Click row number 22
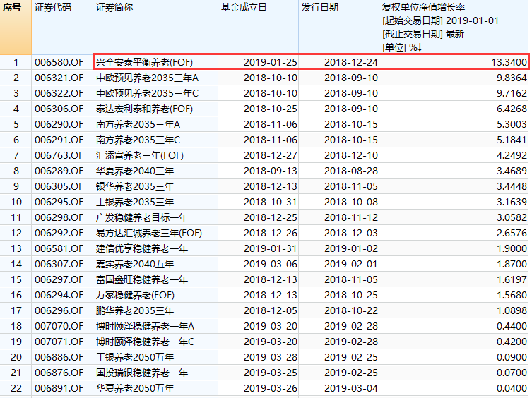This screenshot has width=532, height=398. [x=16, y=389]
